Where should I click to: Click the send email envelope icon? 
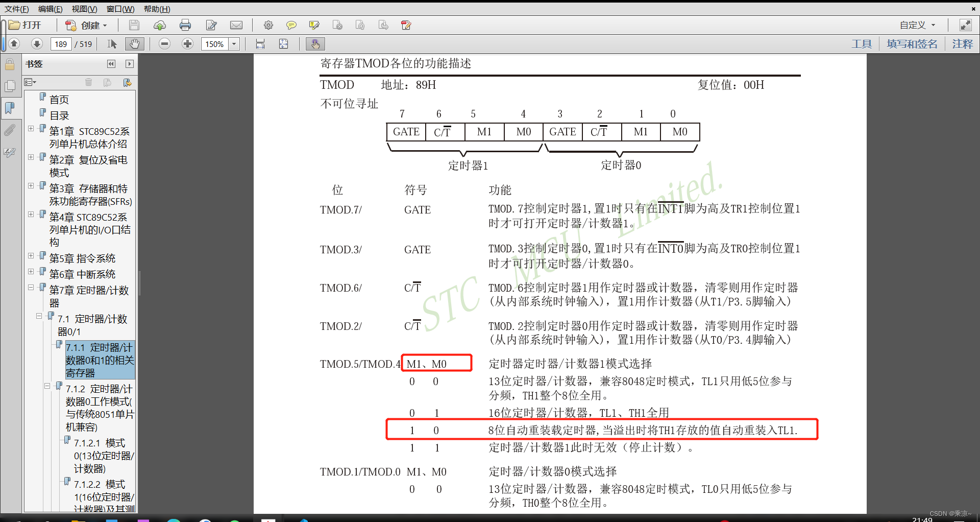click(x=236, y=25)
